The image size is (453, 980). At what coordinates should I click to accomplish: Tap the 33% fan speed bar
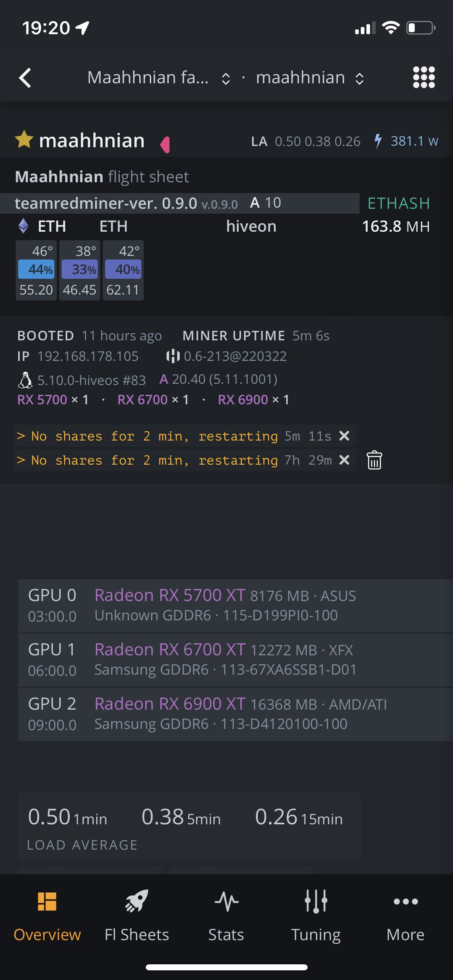pyautogui.click(x=80, y=270)
